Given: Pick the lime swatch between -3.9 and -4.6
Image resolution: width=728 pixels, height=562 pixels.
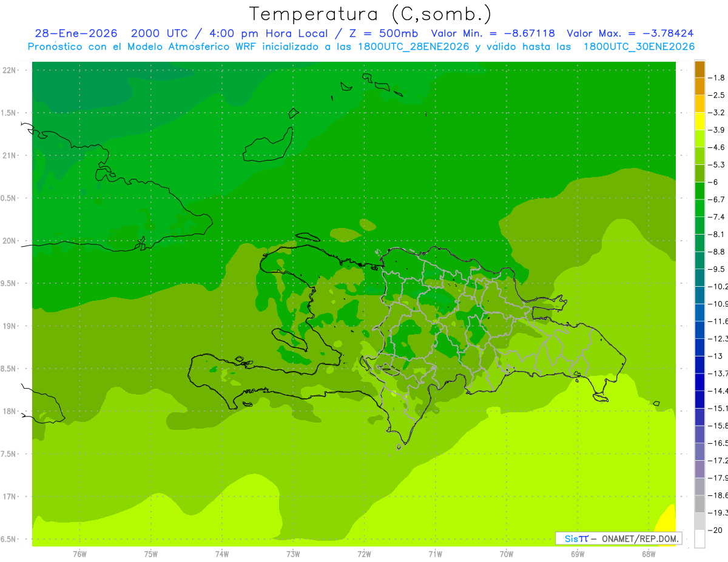Looking at the screenshot, I should 699,138.
